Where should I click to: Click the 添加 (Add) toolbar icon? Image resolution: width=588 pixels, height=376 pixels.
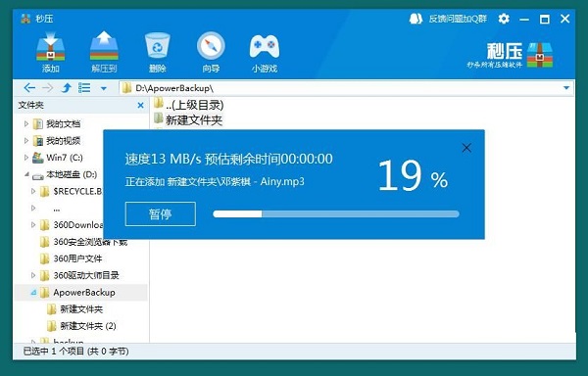coord(51,52)
